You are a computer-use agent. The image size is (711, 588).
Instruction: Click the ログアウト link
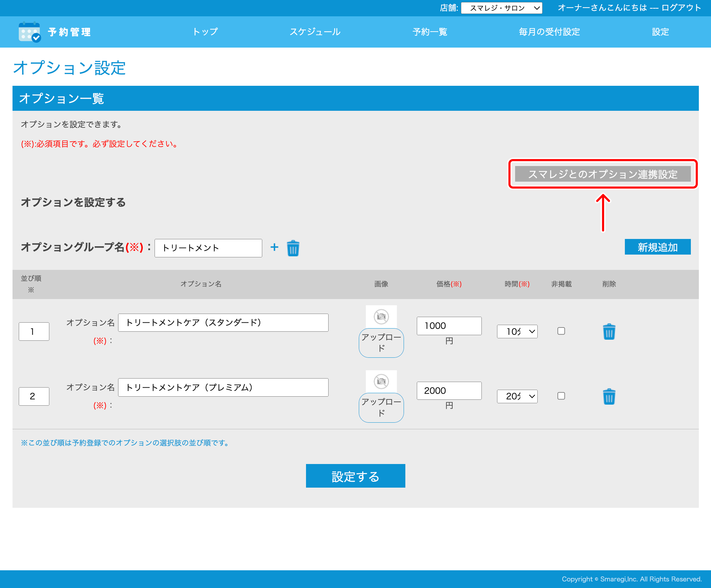pyautogui.click(x=681, y=8)
